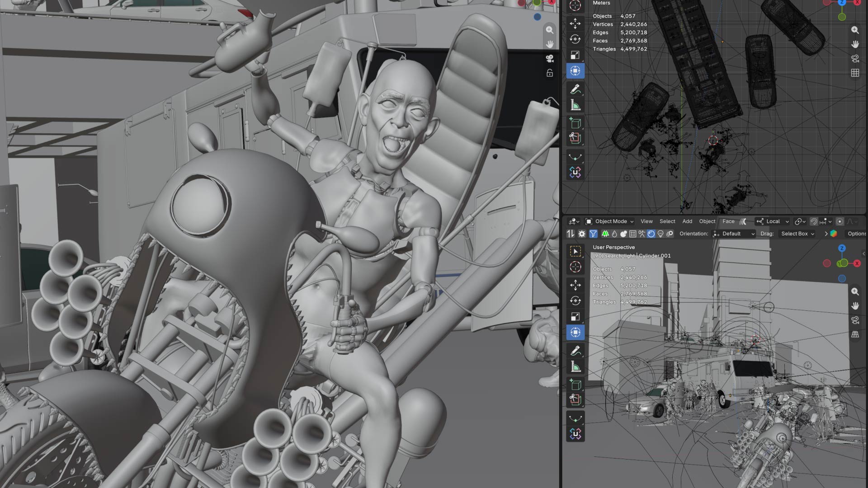Viewport: 868px width, 488px height.
Task: Toggle the grid-square filter icon
Action: pyautogui.click(x=633, y=234)
